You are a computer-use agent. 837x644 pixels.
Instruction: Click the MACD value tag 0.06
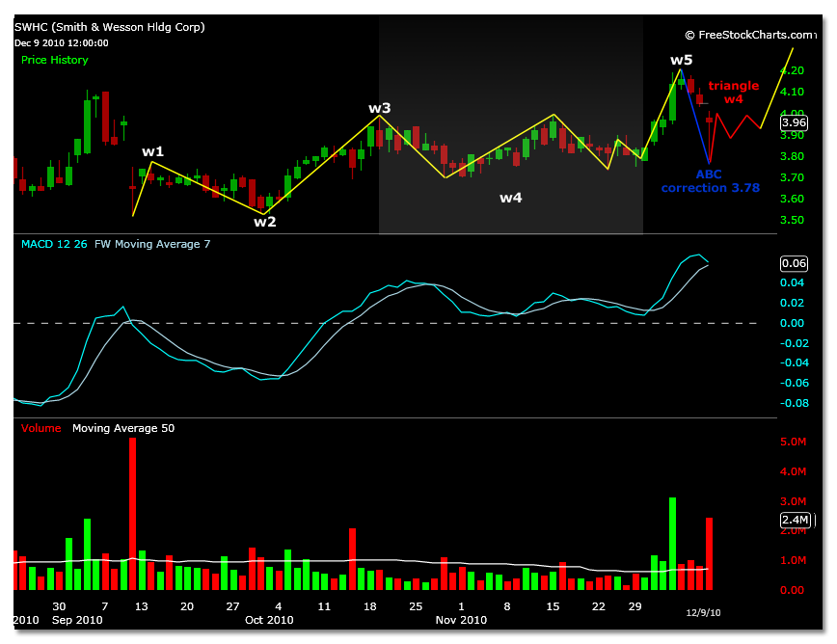(794, 262)
